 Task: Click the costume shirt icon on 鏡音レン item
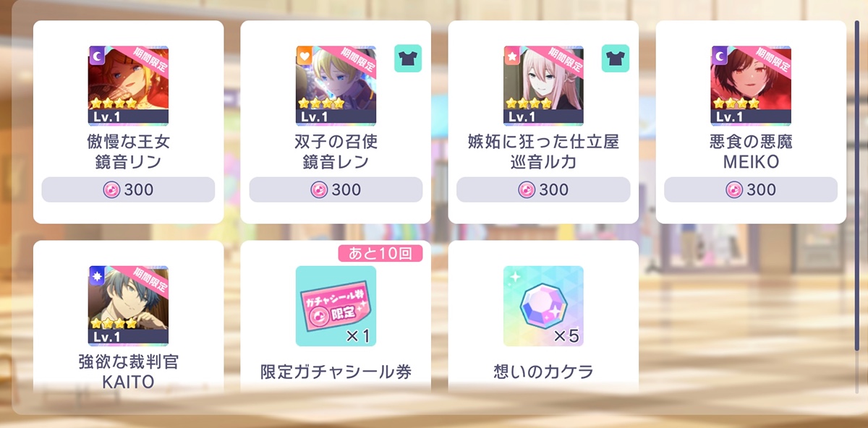coord(408,59)
